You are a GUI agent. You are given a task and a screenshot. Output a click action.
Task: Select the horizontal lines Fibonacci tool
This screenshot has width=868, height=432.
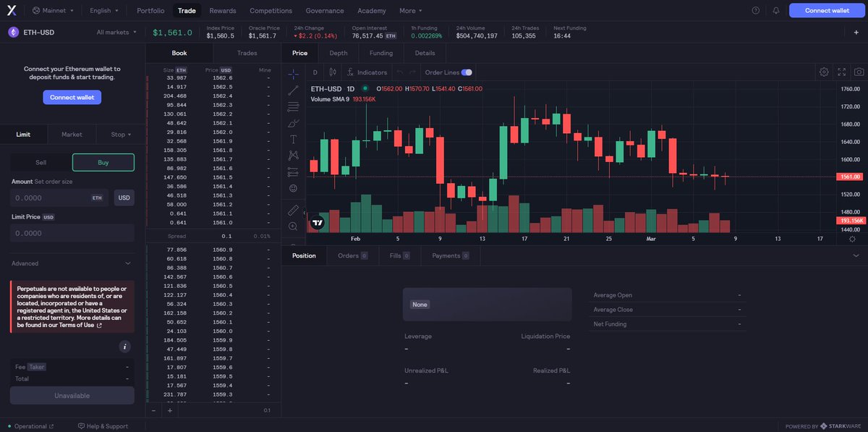tap(293, 106)
